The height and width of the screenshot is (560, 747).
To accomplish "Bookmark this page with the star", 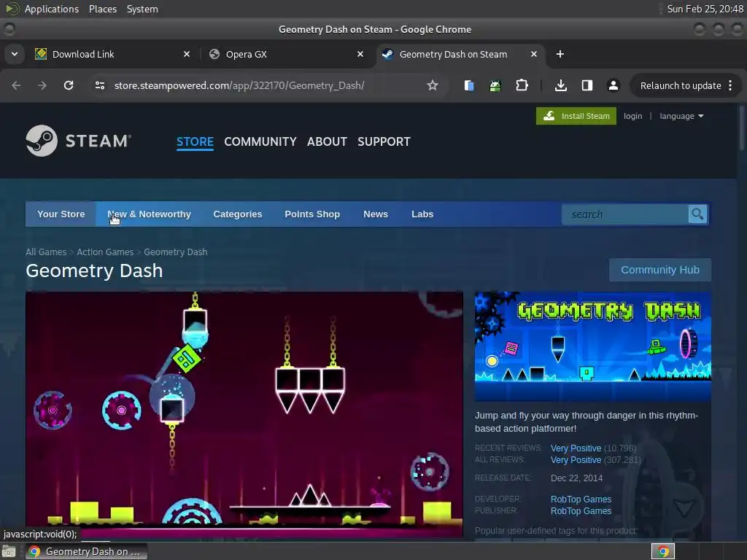I will (x=432, y=85).
